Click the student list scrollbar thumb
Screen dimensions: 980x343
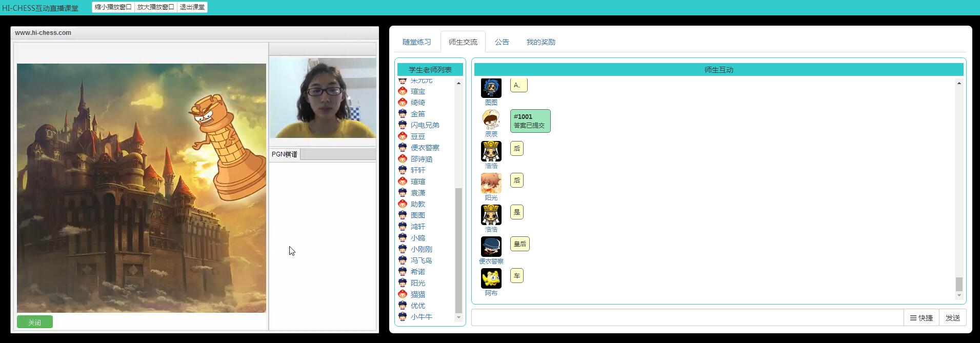[x=458, y=250]
